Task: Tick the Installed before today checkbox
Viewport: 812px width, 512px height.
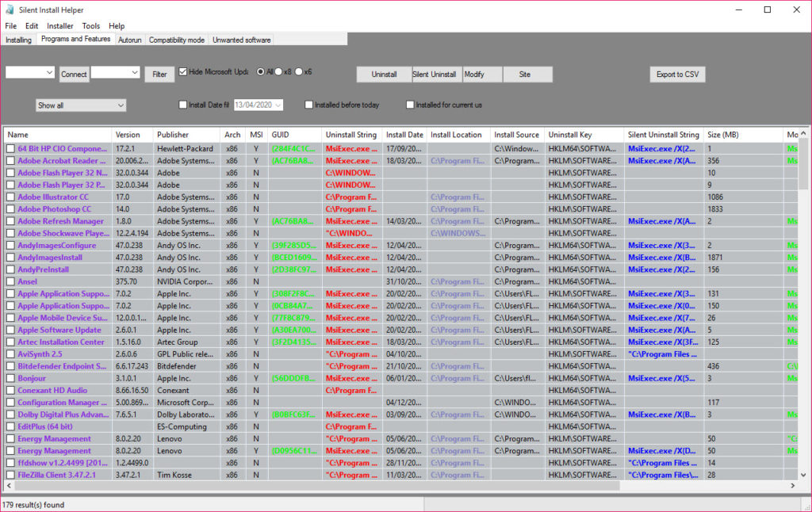Action: tap(309, 105)
